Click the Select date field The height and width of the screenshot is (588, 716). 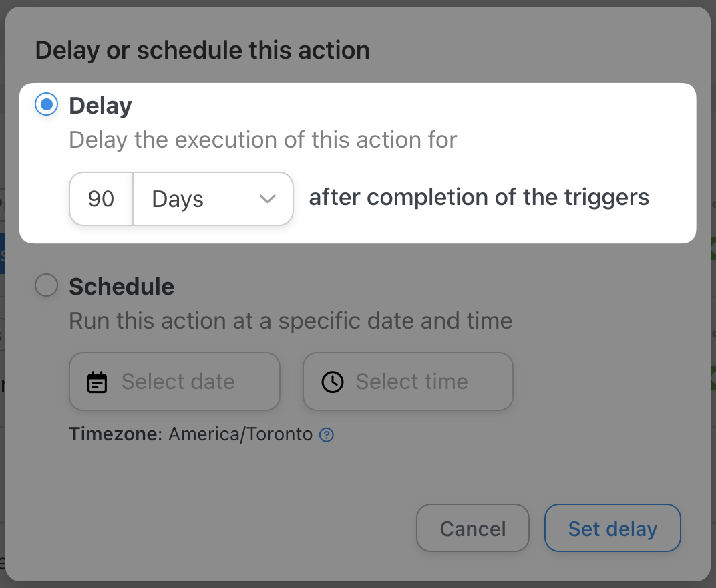(x=174, y=382)
